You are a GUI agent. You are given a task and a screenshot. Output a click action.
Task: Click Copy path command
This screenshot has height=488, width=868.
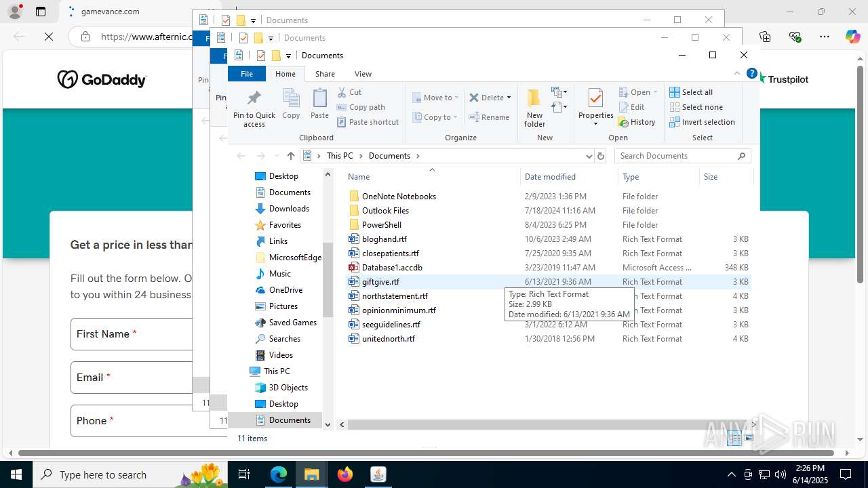coord(361,107)
